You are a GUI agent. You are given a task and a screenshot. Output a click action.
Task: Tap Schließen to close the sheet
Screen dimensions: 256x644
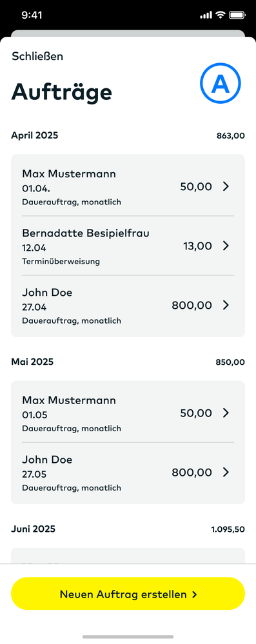[37, 56]
